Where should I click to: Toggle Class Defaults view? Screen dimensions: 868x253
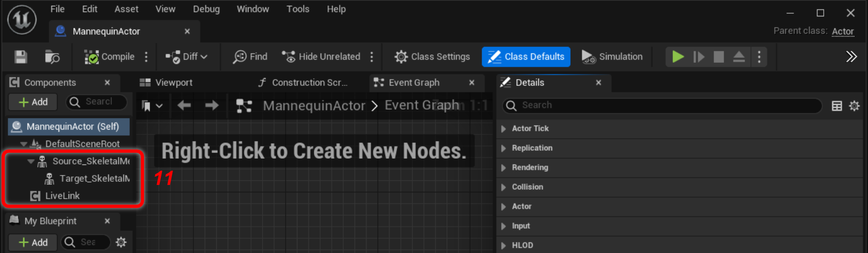coord(526,57)
